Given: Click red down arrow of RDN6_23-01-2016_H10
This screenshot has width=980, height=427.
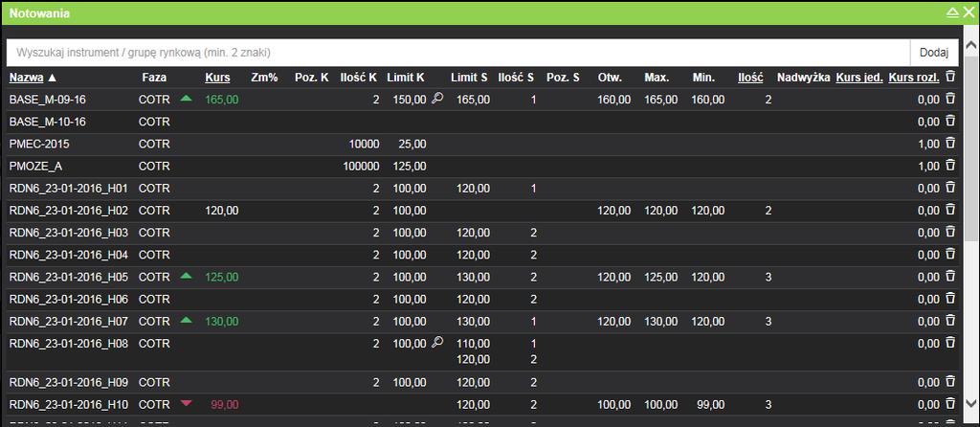Looking at the screenshot, I should (x=187, y=404).
